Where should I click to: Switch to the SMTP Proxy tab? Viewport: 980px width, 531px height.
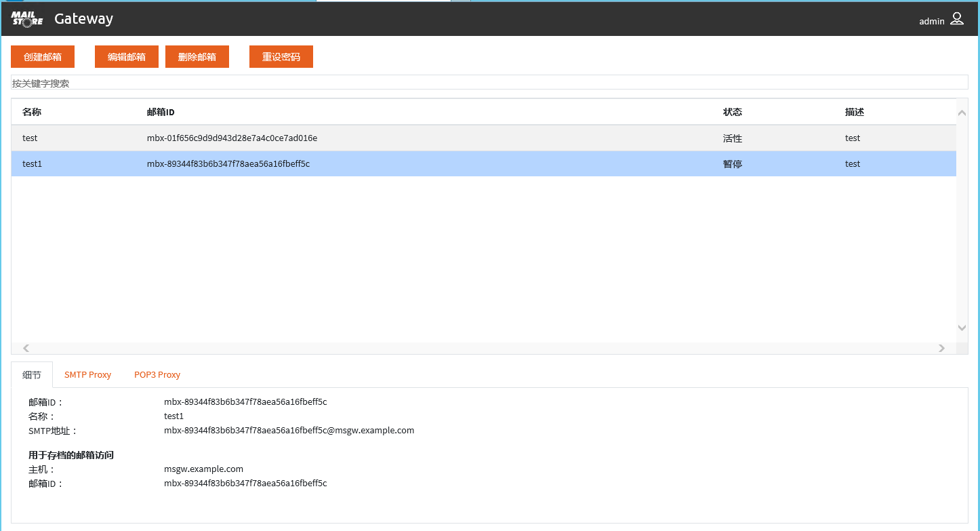(87, 374)
